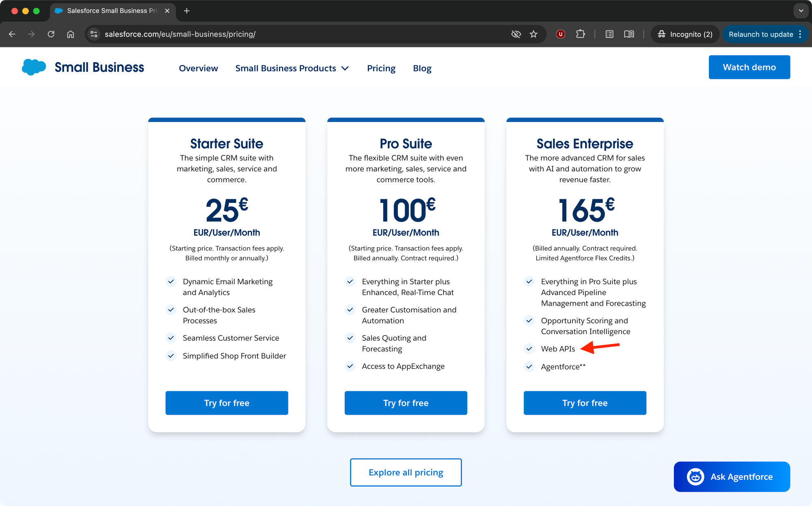Click the Access to AppExchange text
This screenshot has width=812, height=506.
[x=403, y=366]
